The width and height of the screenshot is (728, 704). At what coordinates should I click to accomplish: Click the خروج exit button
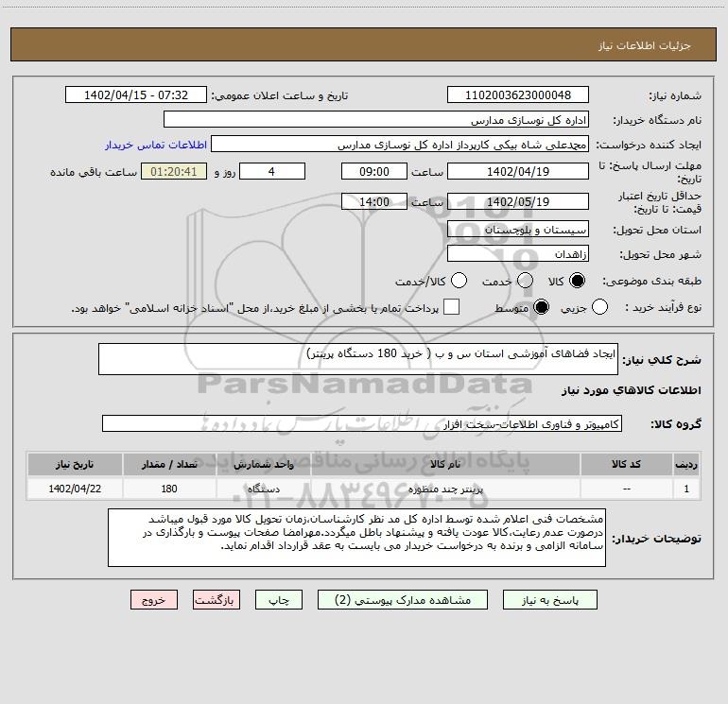pyautogui.click(x=154, y=600)
